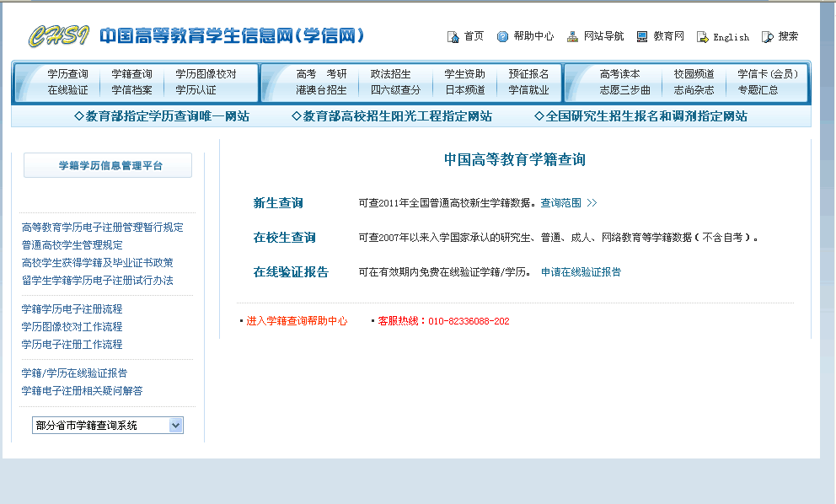
Task: Open the 帮助中心 link
Action: pyautogui.click(x=533, y=36)
